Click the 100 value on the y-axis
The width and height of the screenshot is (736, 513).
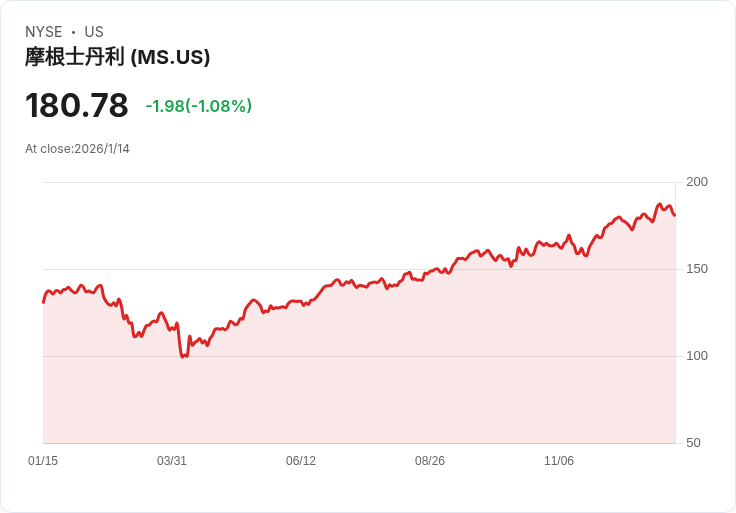[x=697, y=356]
